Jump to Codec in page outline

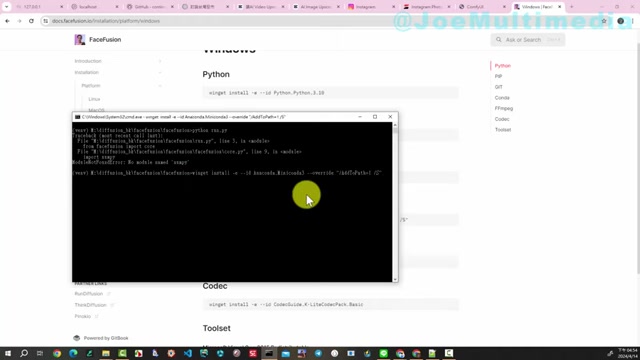[502, 119]
